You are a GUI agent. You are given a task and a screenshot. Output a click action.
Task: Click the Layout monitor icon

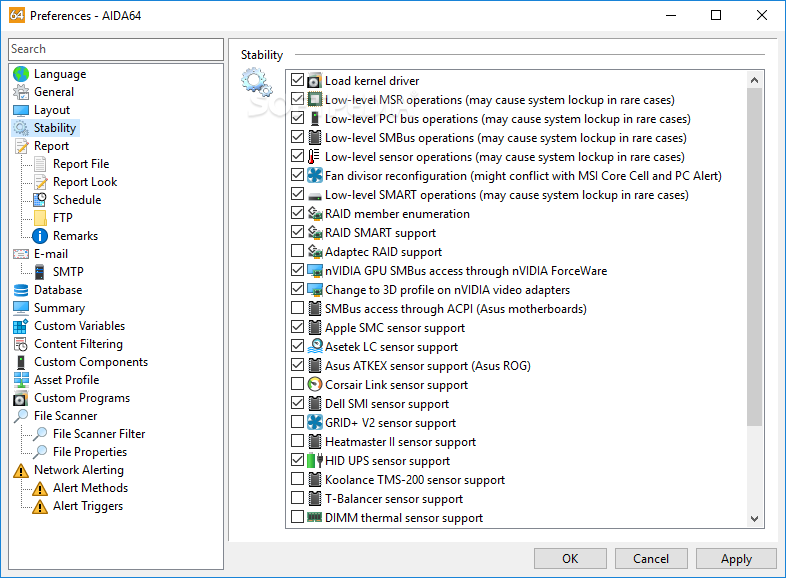point(21,110)
